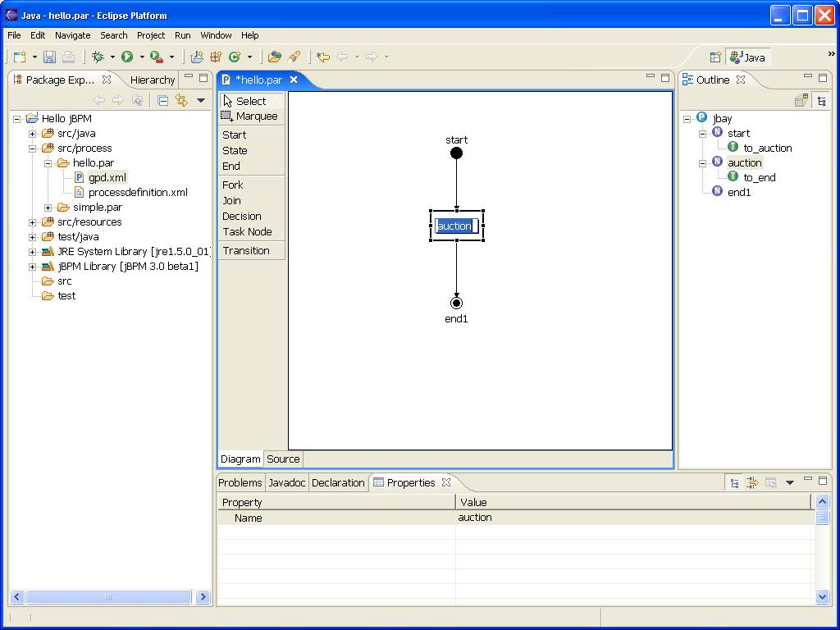Click the Outline overview thumbnail icon
The height and width of the screenshot is (630, 840).
click(x=801, y=100)
